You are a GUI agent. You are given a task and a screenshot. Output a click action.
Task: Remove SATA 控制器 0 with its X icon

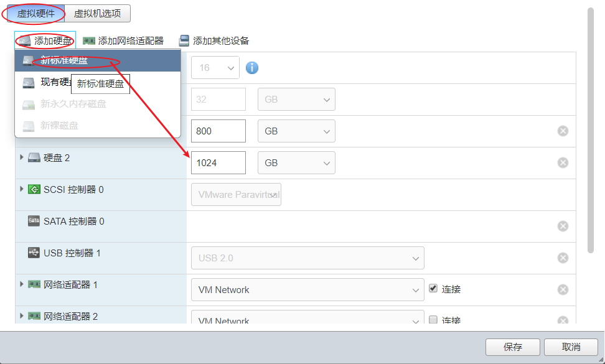tap(563, 226)
